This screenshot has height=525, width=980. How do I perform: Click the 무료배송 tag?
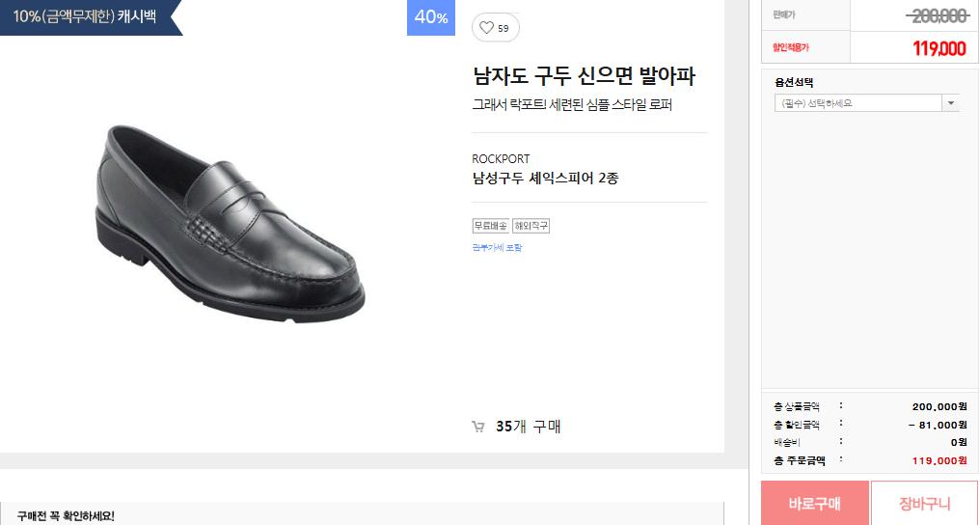click(x=490, y=226)
